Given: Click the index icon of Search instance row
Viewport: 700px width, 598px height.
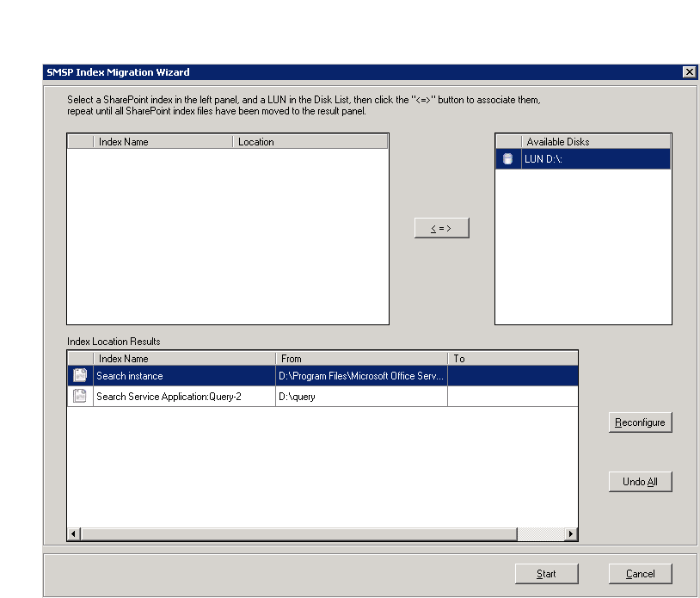Looking at the screenshot, I should pyautogui.click(x=80, y=375).
